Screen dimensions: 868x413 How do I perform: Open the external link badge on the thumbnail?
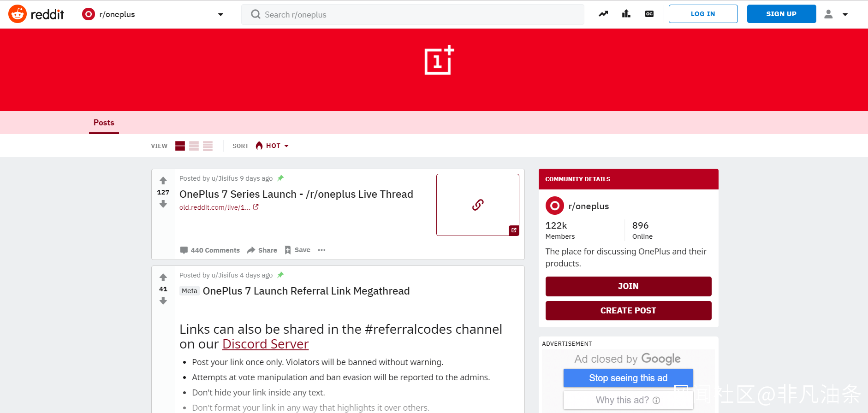[x=514, y=230]
